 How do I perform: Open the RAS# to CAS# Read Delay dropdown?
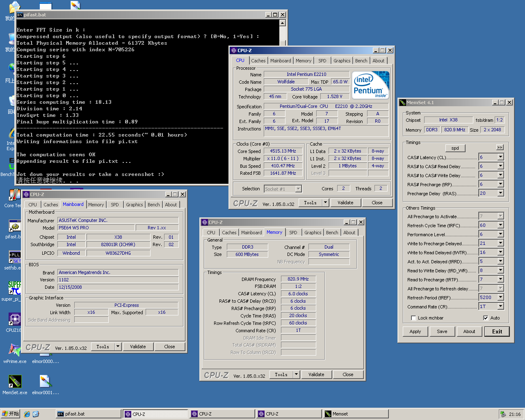[500, 166]
